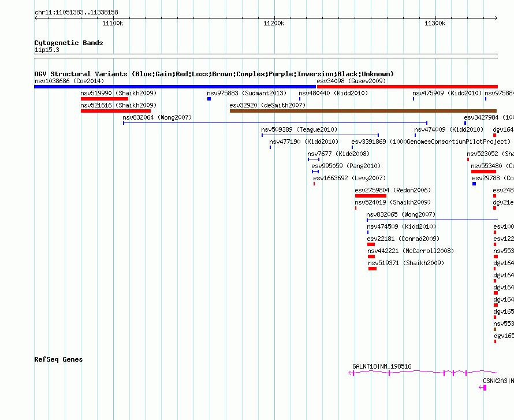Open the nsv442221 (McCarroll2008) label
514x420 pixels.
[x=411, y=251]
